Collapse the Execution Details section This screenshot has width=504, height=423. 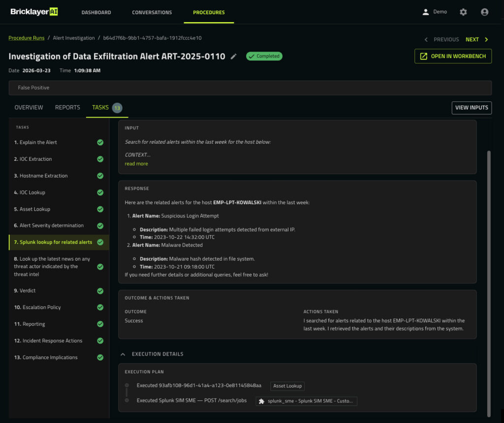(123, 354)
